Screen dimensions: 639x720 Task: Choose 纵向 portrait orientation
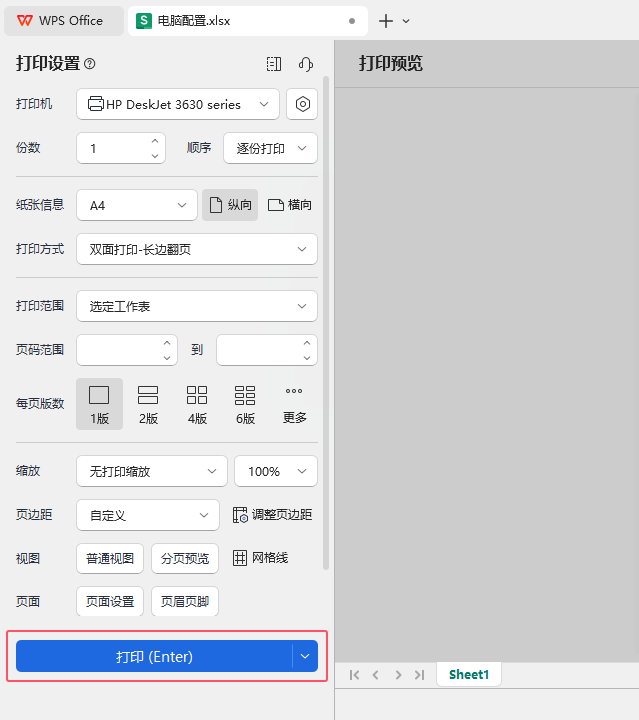230,205
